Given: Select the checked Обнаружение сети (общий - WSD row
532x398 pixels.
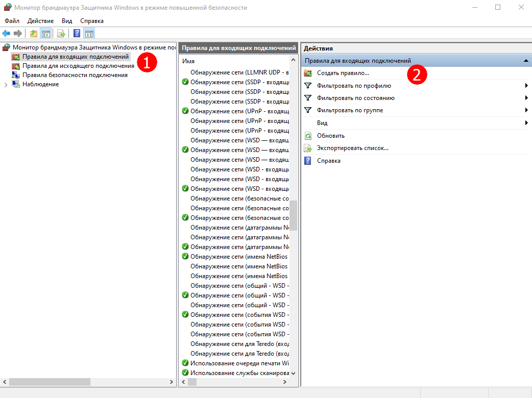Looking at the screenshot, I should 234,295.
